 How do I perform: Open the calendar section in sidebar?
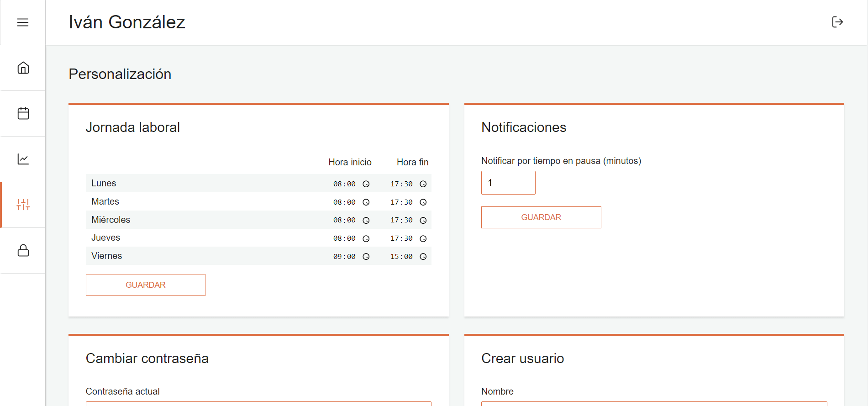pos(23,113)
